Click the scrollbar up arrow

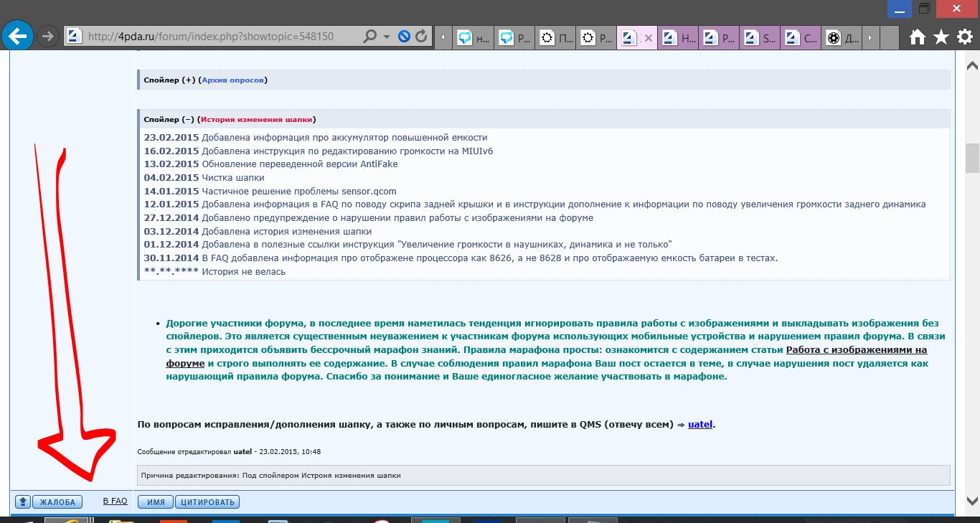pos(972,65)
